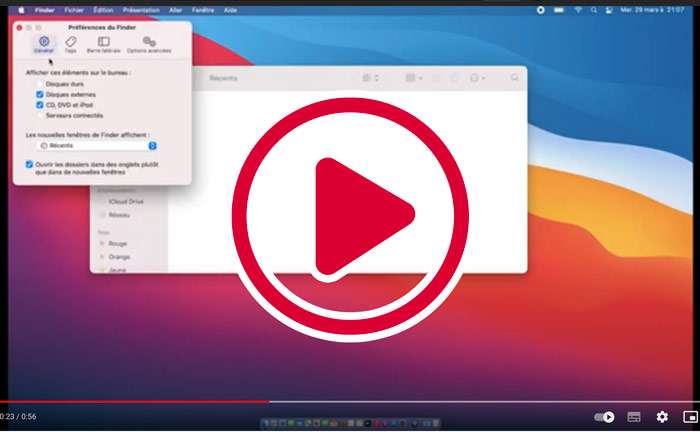The width and height of the screenshot is (700, 432).
Task: Select the Rouge tag in sidebar
Action: 117,244
